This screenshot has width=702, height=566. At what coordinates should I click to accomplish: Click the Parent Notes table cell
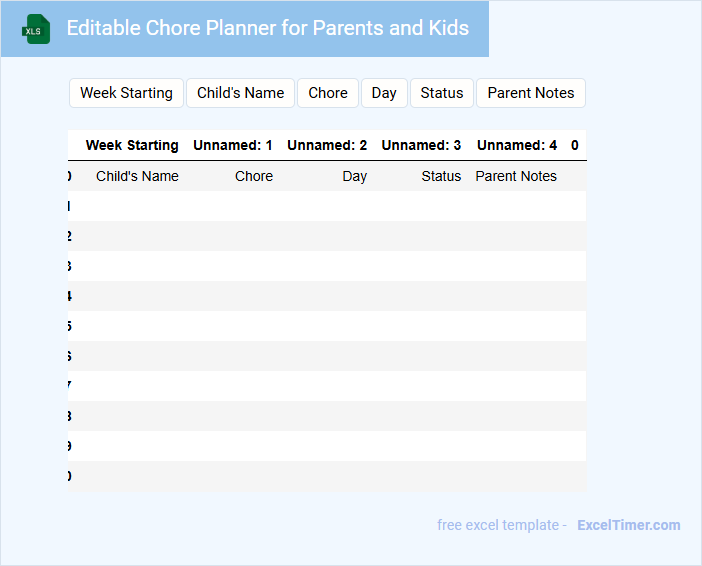(516, 176)
